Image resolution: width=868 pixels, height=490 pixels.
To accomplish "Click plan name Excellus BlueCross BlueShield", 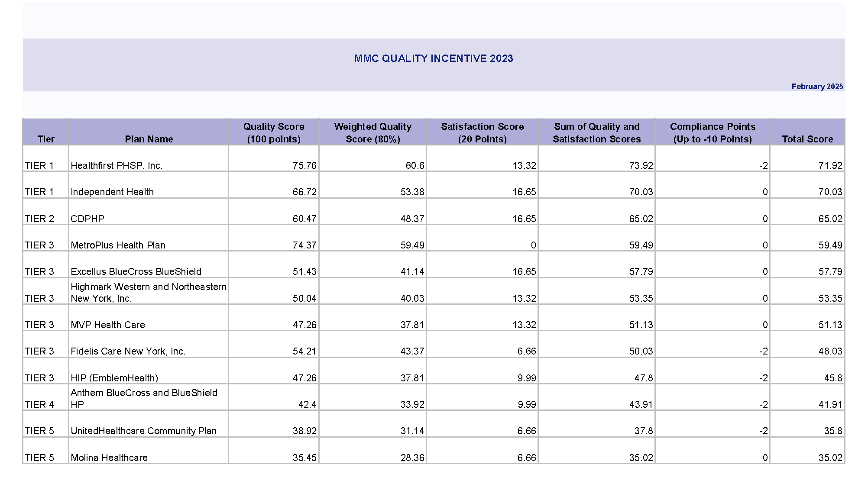I will pos(136,271).
